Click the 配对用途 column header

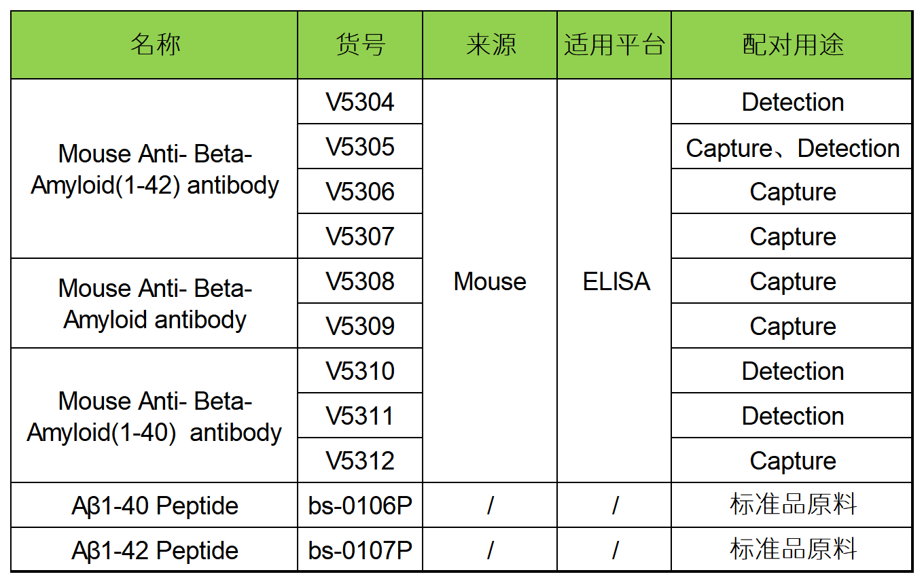tap(792, 46)
